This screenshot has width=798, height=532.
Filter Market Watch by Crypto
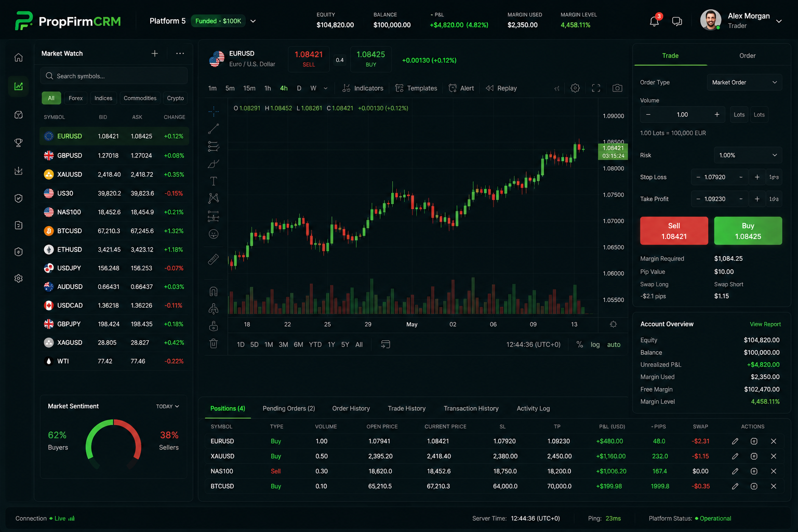pyautogui.click(x=175, y=98)
